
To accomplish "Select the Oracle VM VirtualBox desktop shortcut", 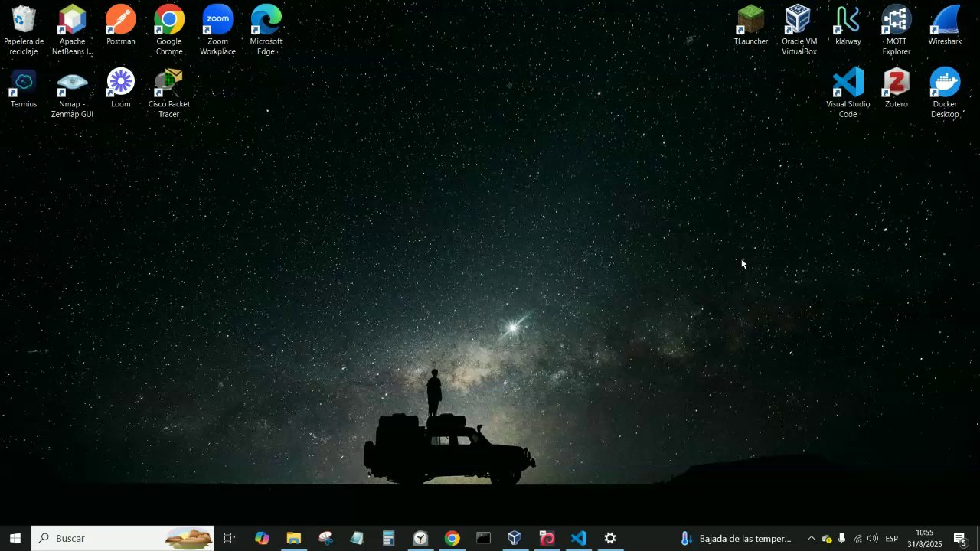I will pos(799,31).
